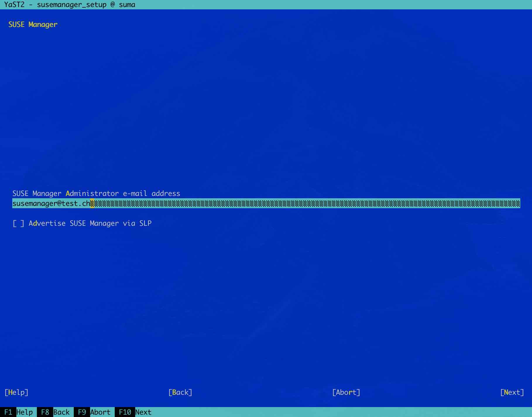Select F8 Back in function key bar
The height and width of the screenshot is (417, 532).
55,412
